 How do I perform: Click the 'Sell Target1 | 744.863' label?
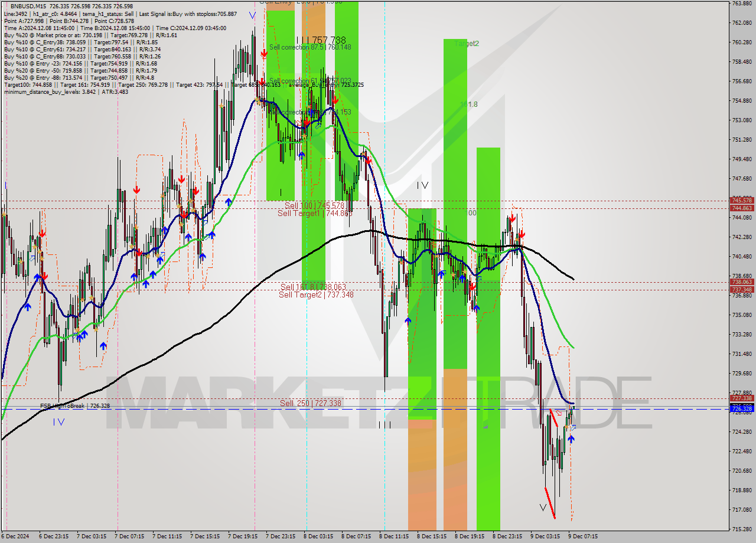[315, 213]
